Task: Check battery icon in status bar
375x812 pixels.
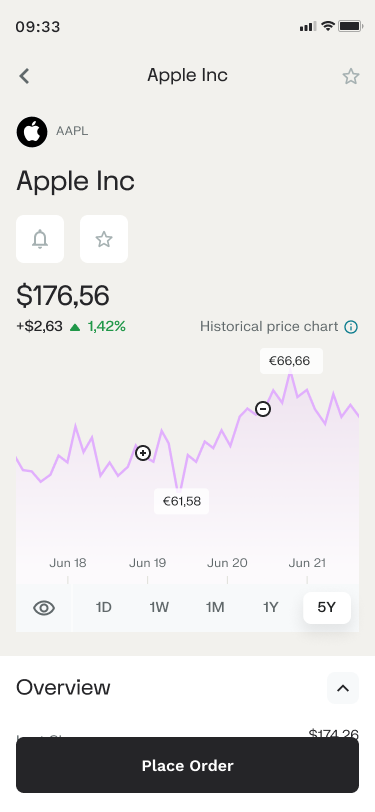Action: tap(350, 26)
